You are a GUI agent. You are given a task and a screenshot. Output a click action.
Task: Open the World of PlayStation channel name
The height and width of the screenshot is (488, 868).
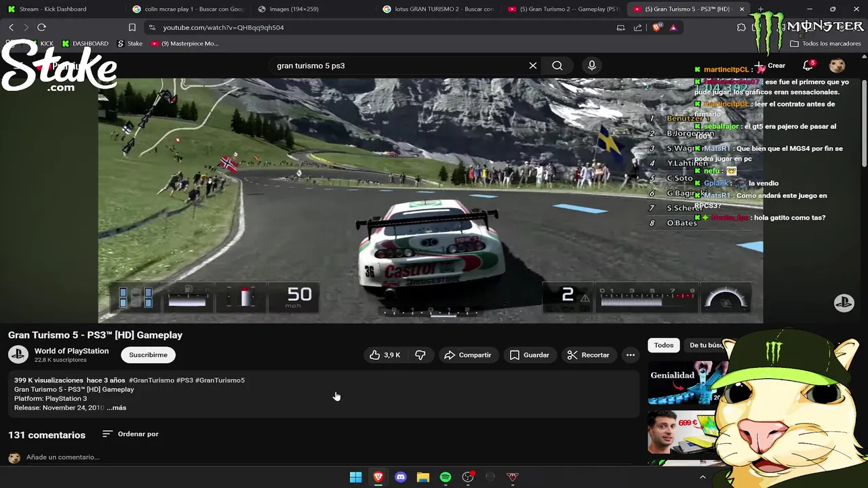pyautogui.click(x=71, y=351)
